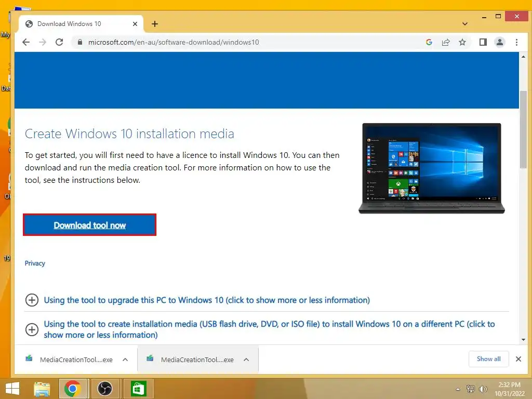This screenshot has width=532, height=399.
Task: Click the network tray icon
Action: click(471, 389)
